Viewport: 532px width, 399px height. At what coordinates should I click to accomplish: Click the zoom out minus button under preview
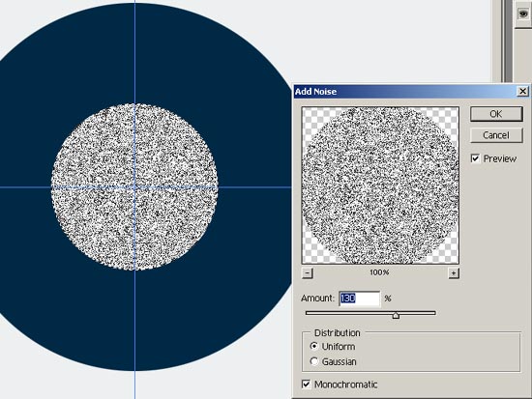point(307,272)
